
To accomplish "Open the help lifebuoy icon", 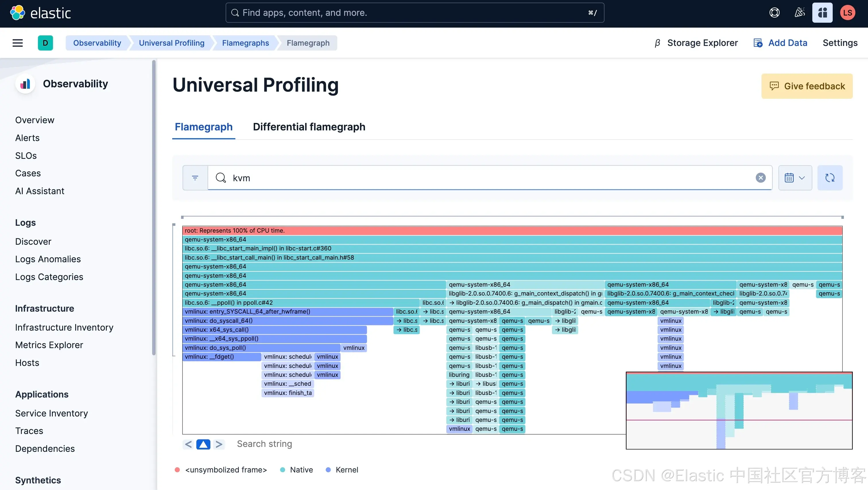I will pyautogui.click(x=774, y=13).
